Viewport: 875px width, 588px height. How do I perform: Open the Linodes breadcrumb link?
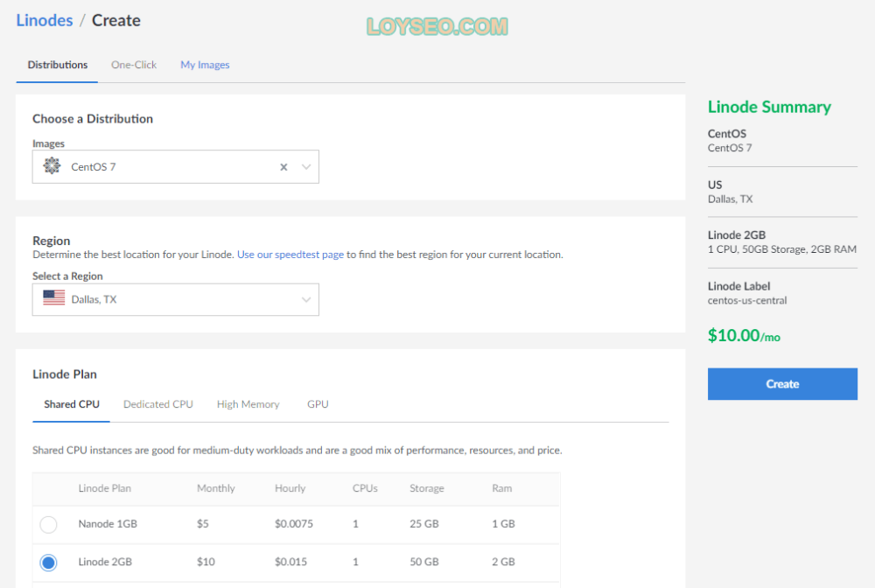click(44, 20)
